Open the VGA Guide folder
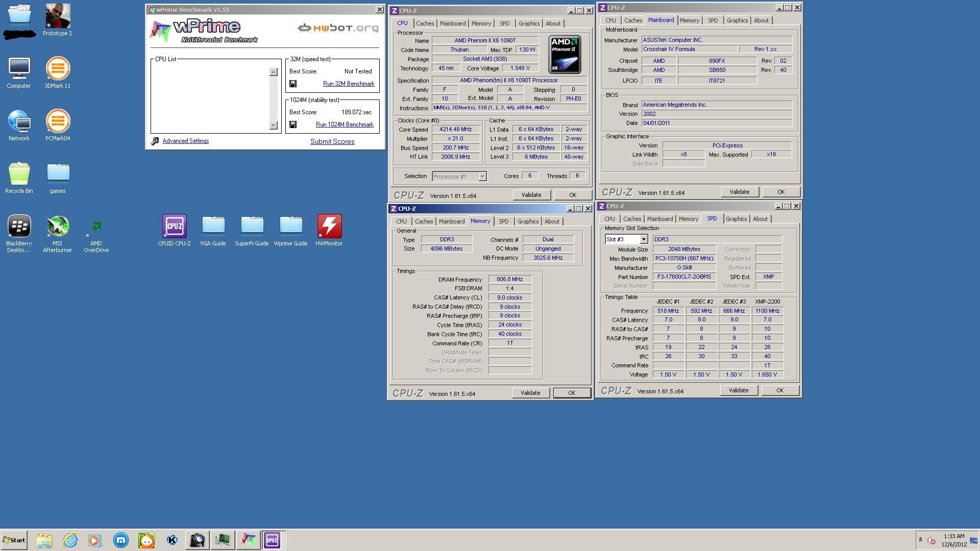This screenshot has height=551, width=980. click(213, 231)
